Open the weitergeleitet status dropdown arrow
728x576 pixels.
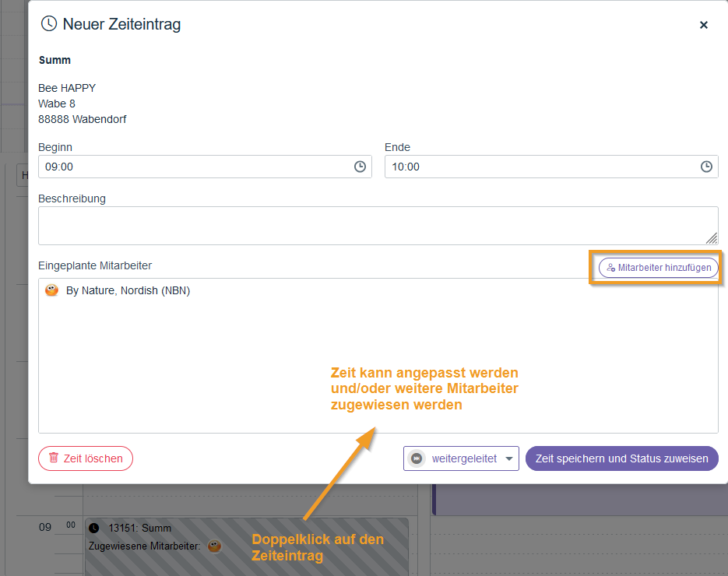coord(510,458)
